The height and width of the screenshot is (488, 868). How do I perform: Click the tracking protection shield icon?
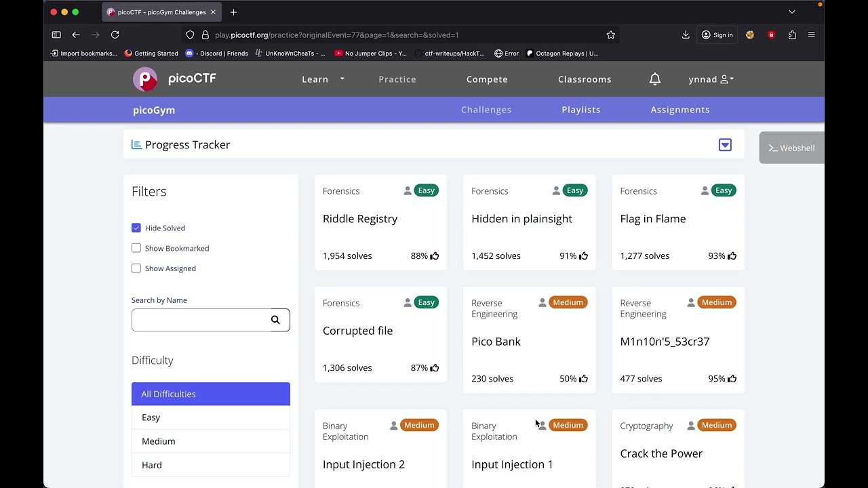click(190, 35)
